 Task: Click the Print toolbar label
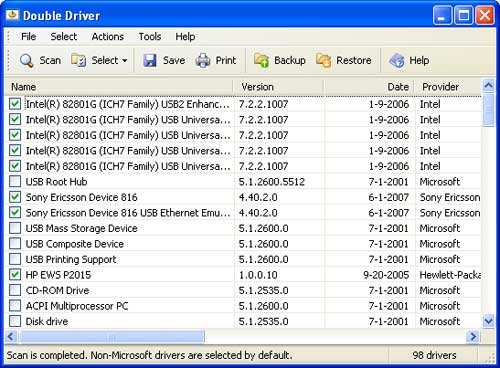point(226,60)
